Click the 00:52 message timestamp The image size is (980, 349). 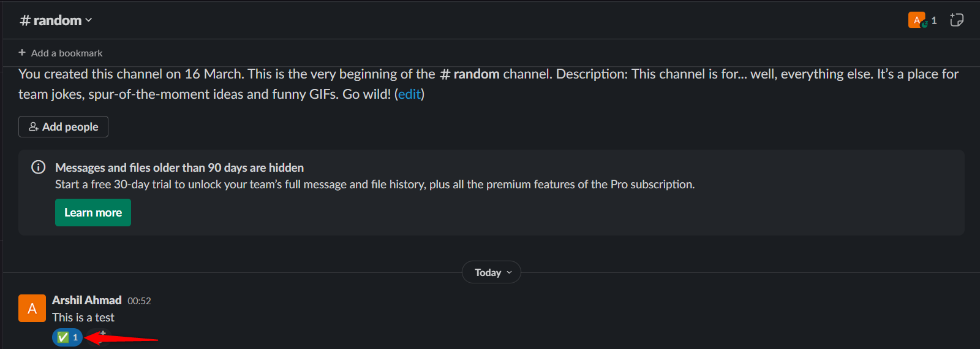[x=139, y=301]
